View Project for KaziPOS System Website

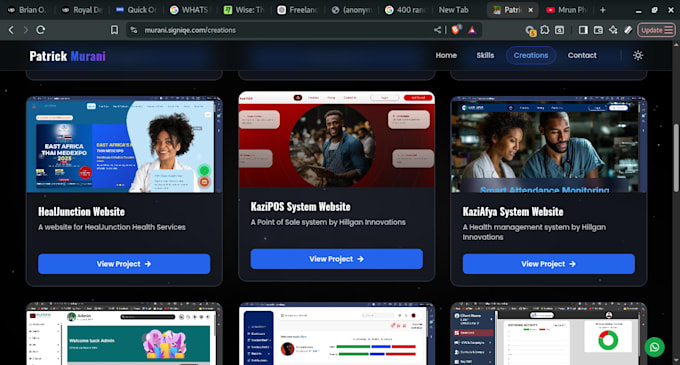point(337,259)
